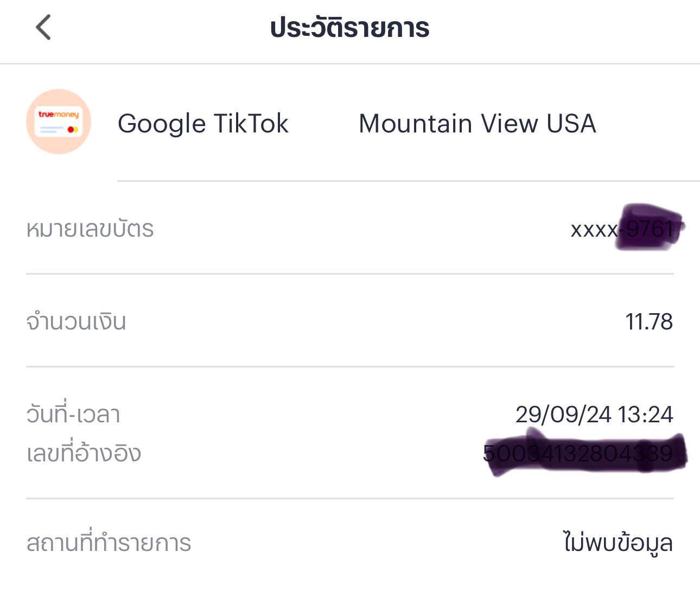Tap the back arrow icon
This screenshot has width=700, height=596.
(x=43, y=27)
